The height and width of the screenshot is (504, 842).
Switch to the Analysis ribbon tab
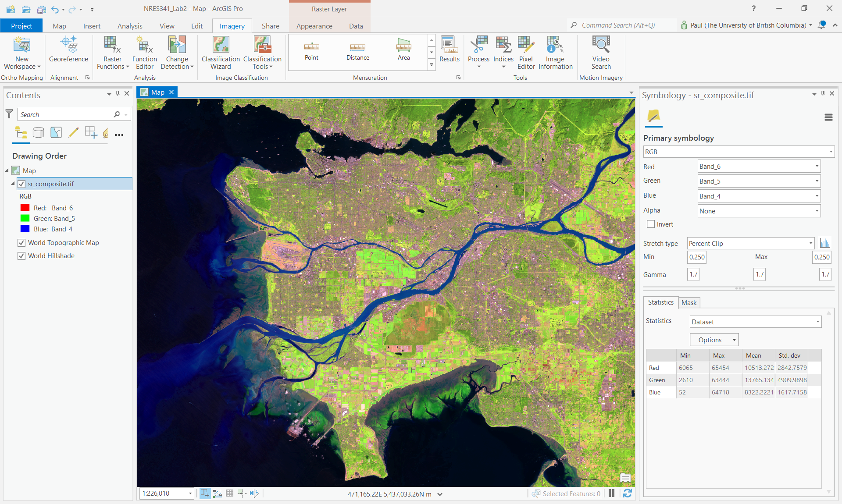(x=130, y=26)
